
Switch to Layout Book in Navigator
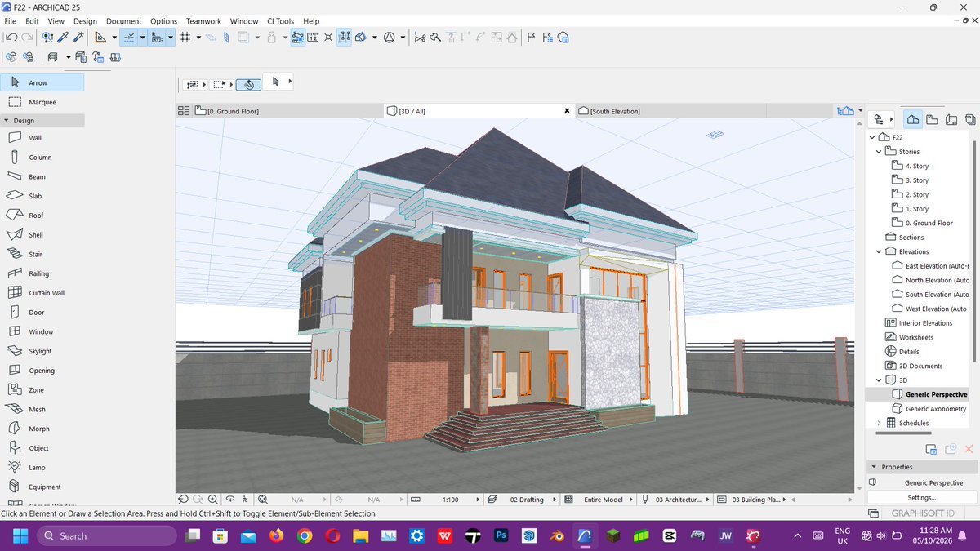[951, 119]
